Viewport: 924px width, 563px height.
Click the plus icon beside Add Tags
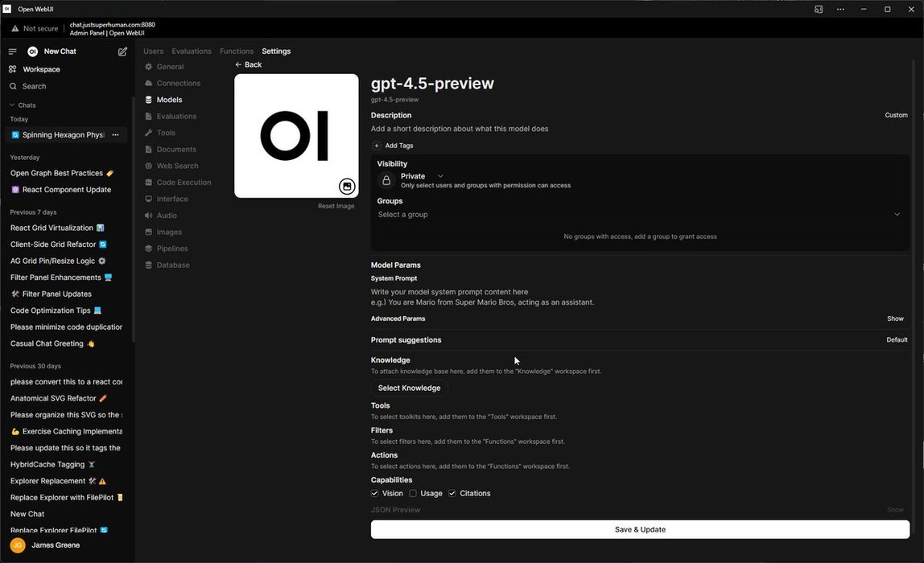coord(377,146)
